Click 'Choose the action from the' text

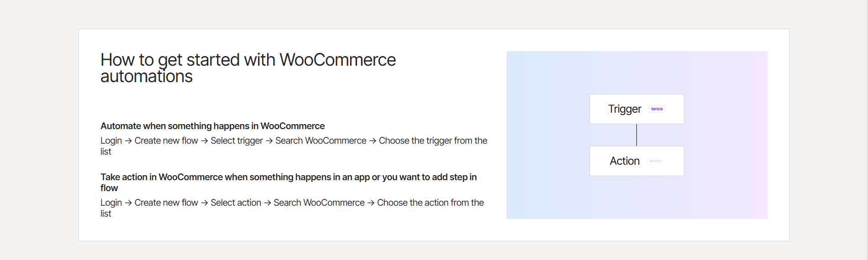[x=430, y=203]
